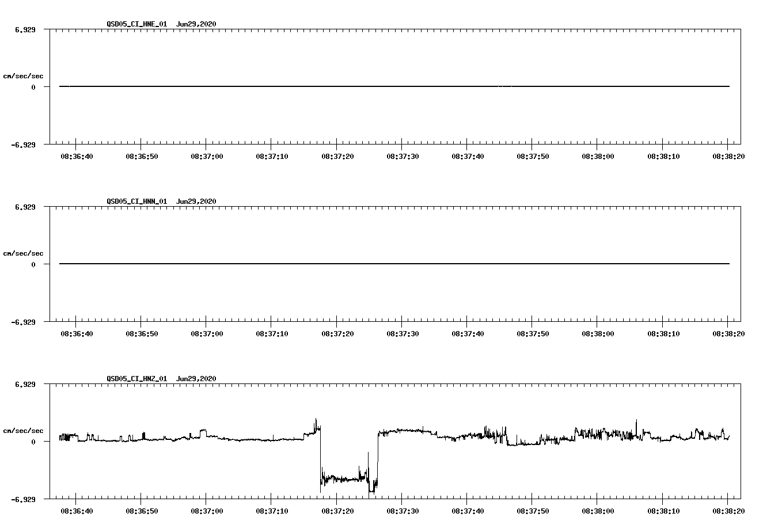Click the 08:38:20 time label under HNN plot
782x532 pixels.
tap(728, 334)
